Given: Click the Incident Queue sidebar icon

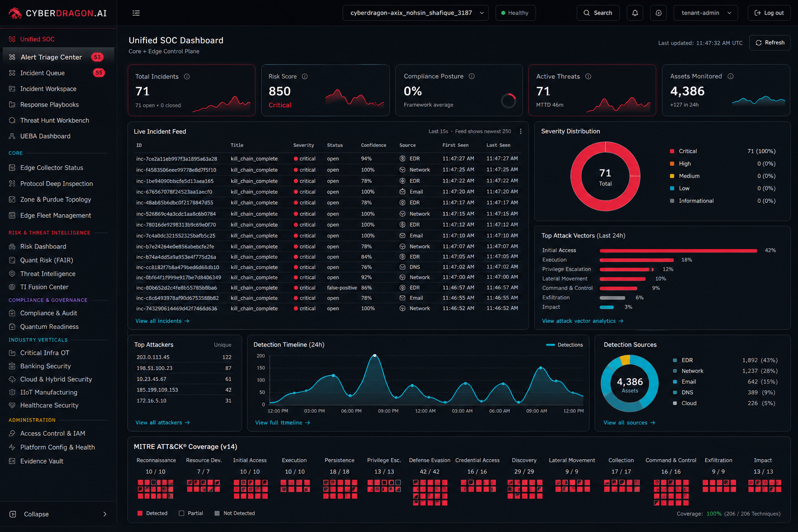Looking at the screenshot, I should coord(12,73).
